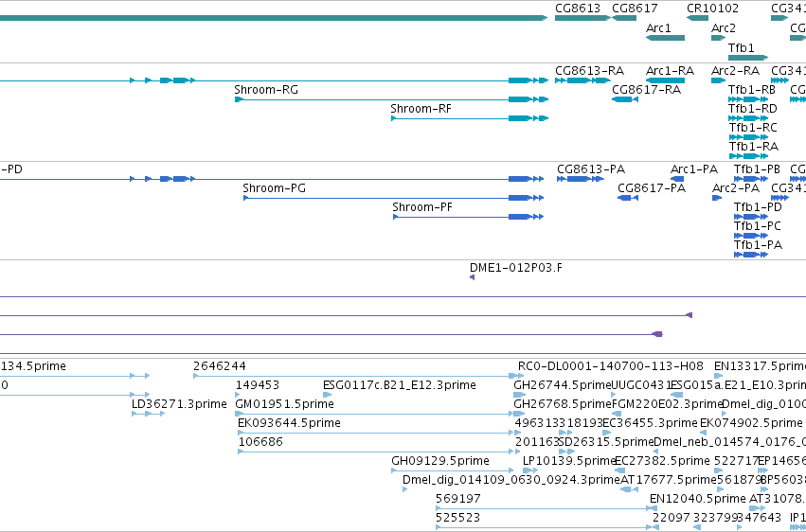Select the EC36455.3prime EST label
The image size is (806, 532).
point(650,423)
